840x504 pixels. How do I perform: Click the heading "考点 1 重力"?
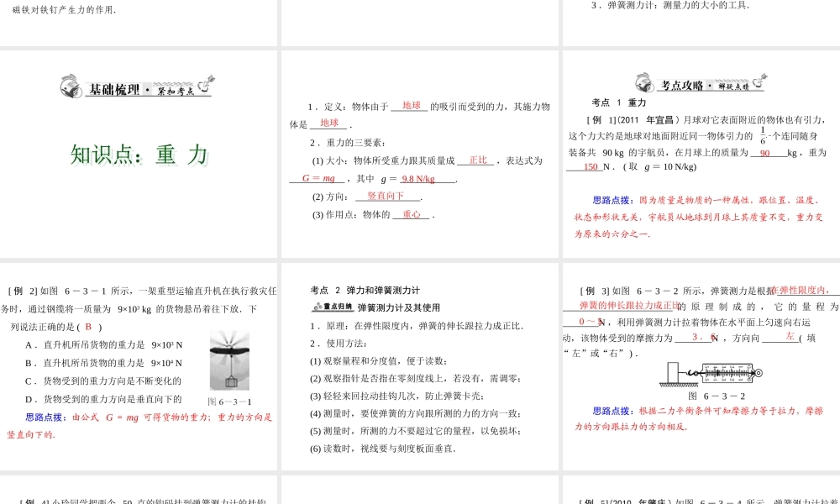[619, 102]
